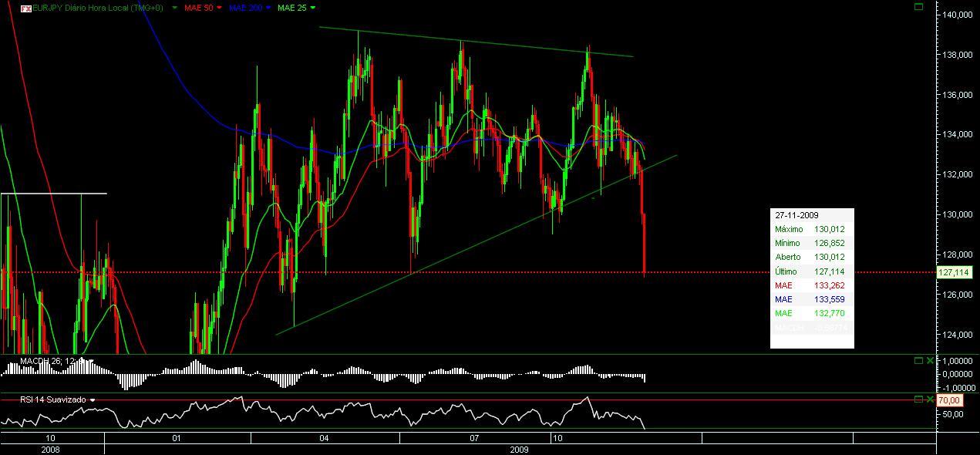
Task: Open the MAE 200 indicator dropdown arrow
Action: [x=268, y=8]
